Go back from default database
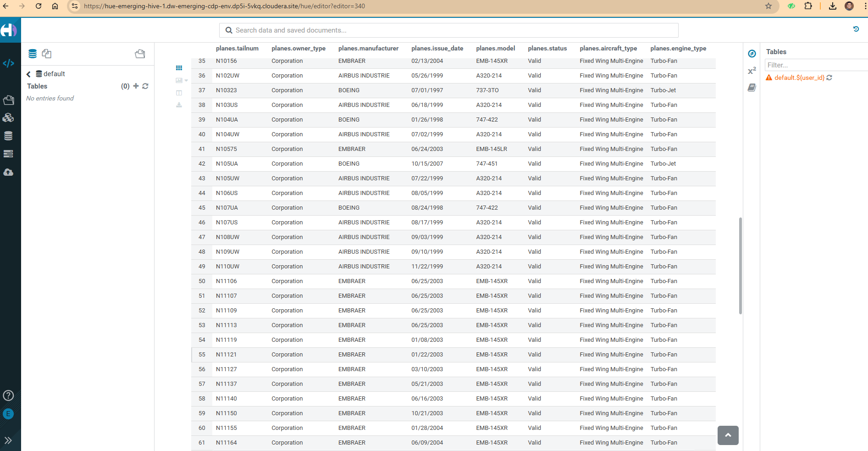 pyautogui.click(x=28, y=74)
